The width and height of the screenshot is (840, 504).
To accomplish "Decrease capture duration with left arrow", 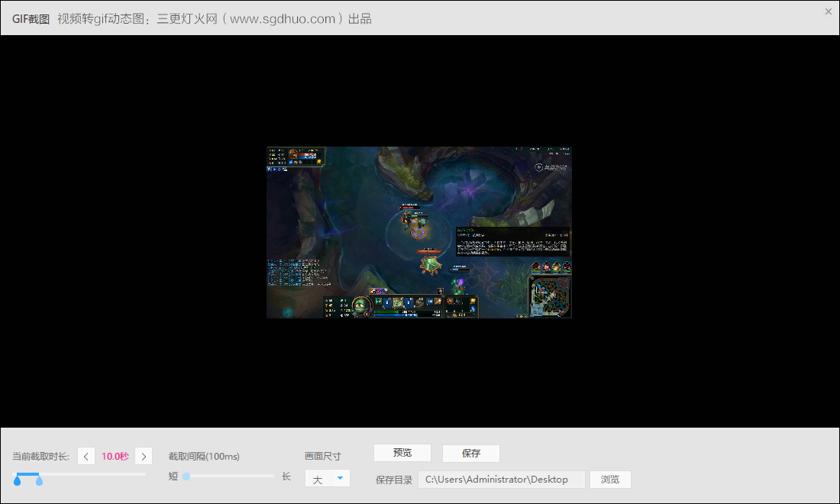I will 86,457.
